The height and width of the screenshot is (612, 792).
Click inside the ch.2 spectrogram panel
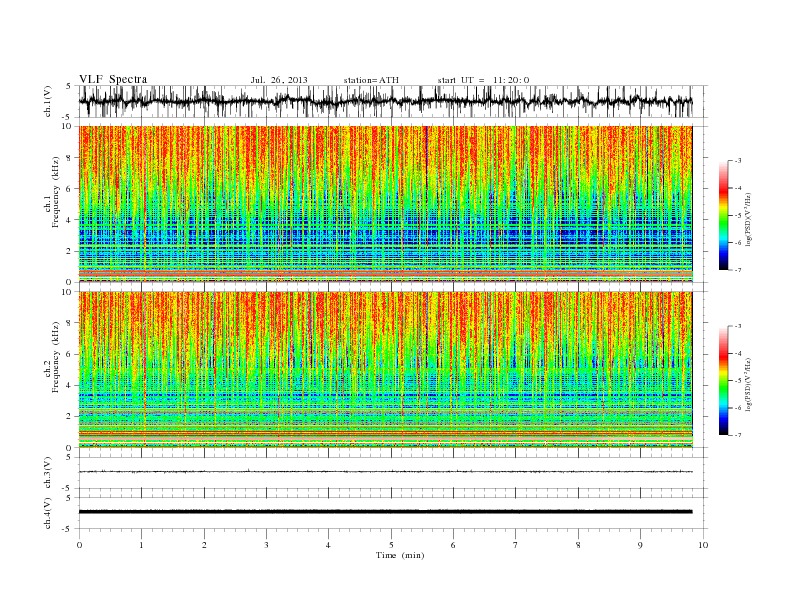coord(385,369)
